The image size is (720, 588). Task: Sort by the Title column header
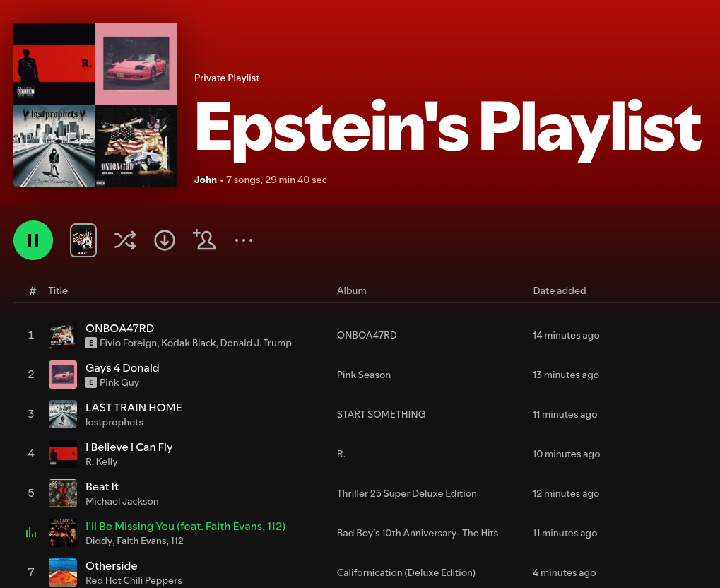[x=58, y=290]
